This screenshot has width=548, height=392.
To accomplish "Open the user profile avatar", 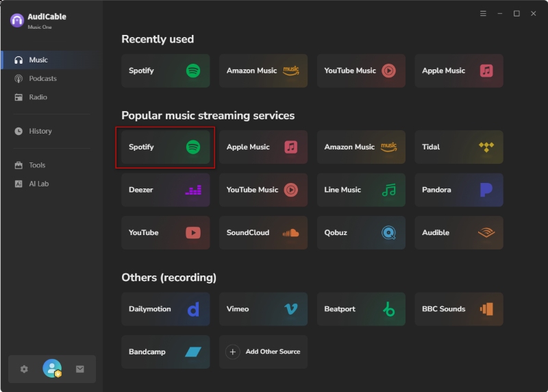I will tap(52, 368).
